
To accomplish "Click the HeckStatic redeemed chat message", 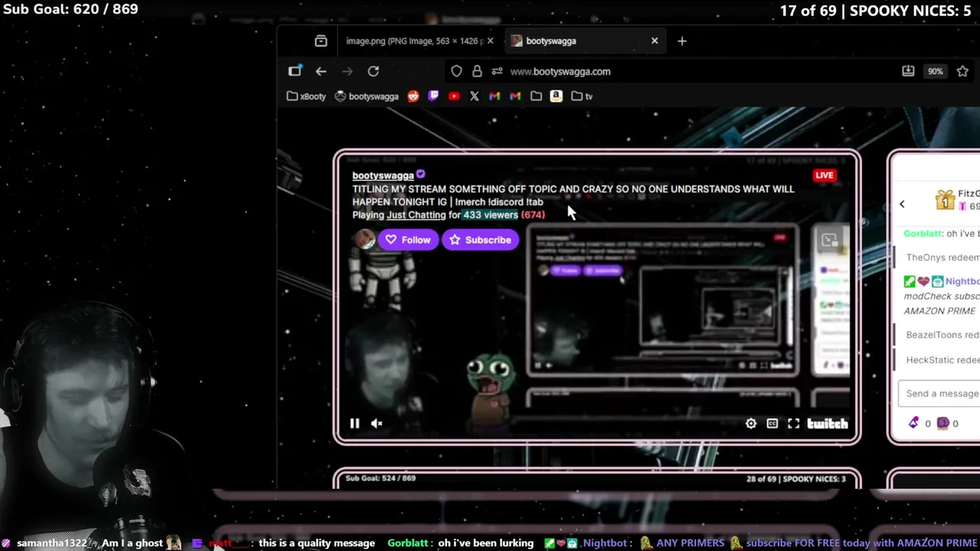I will click(x=942, y=360).
